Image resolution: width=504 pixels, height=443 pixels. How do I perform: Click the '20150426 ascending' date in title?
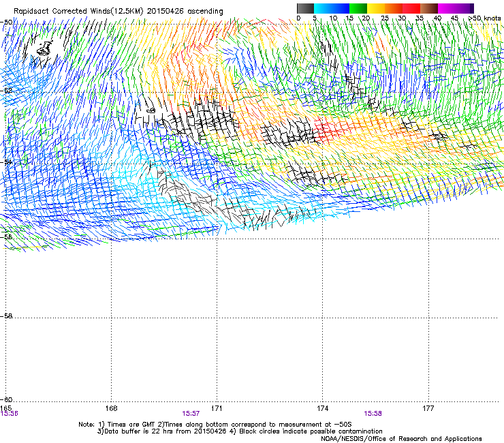185,11
